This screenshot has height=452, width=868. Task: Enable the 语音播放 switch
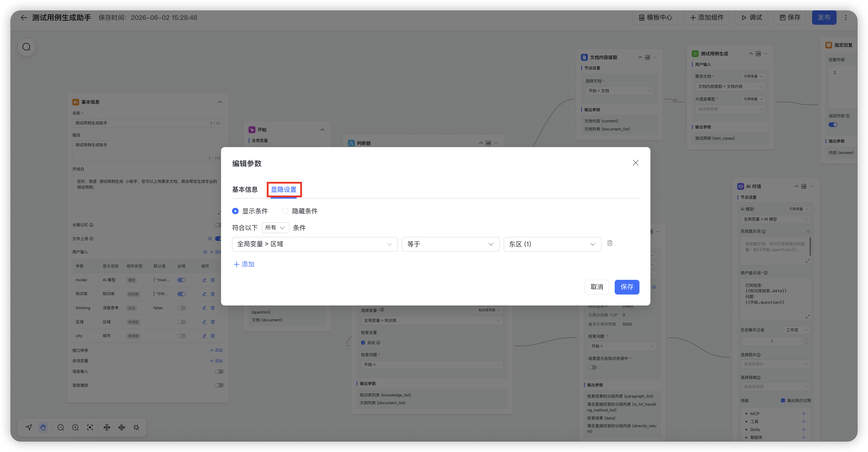(x=219, y=385)
